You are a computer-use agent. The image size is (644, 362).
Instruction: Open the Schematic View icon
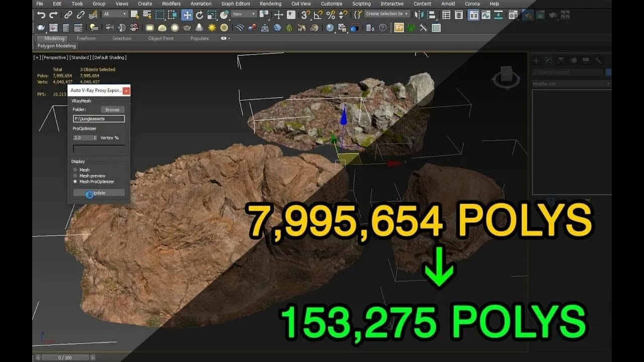pos(499,15)
